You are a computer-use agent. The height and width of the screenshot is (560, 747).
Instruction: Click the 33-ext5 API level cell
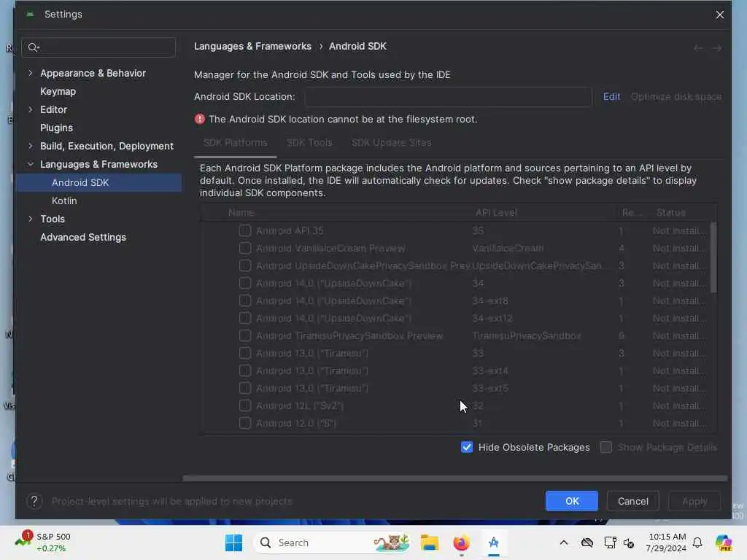489,388
